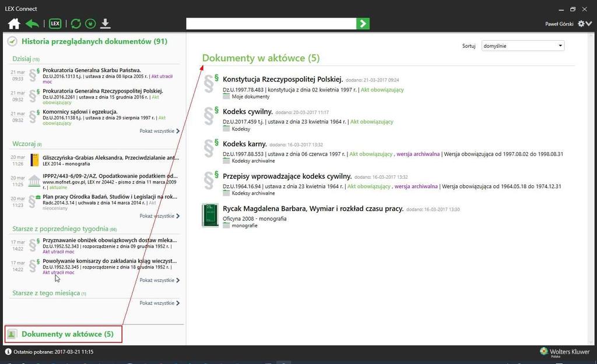Click the building icon for IPPP2/443-6/09-2/AZ
Image resolution: width=597 pixels, height=364 pixels.
34,181
